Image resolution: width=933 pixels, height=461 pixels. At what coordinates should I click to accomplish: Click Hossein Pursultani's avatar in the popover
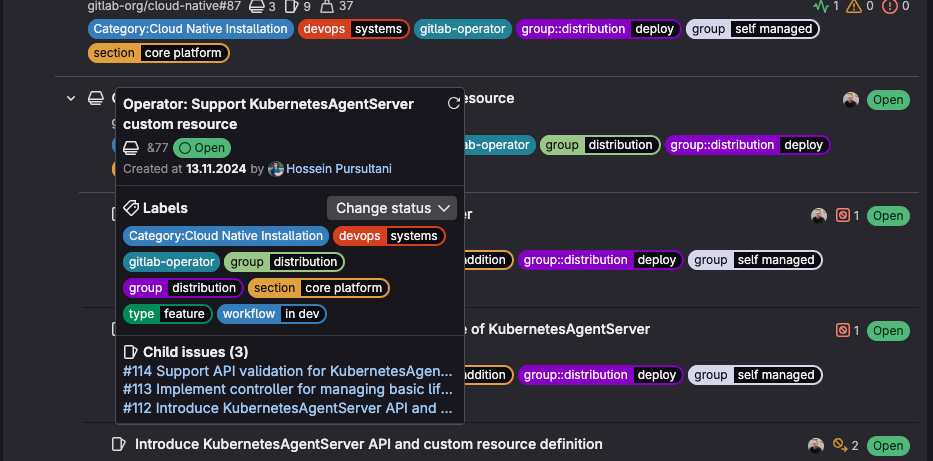275,169
